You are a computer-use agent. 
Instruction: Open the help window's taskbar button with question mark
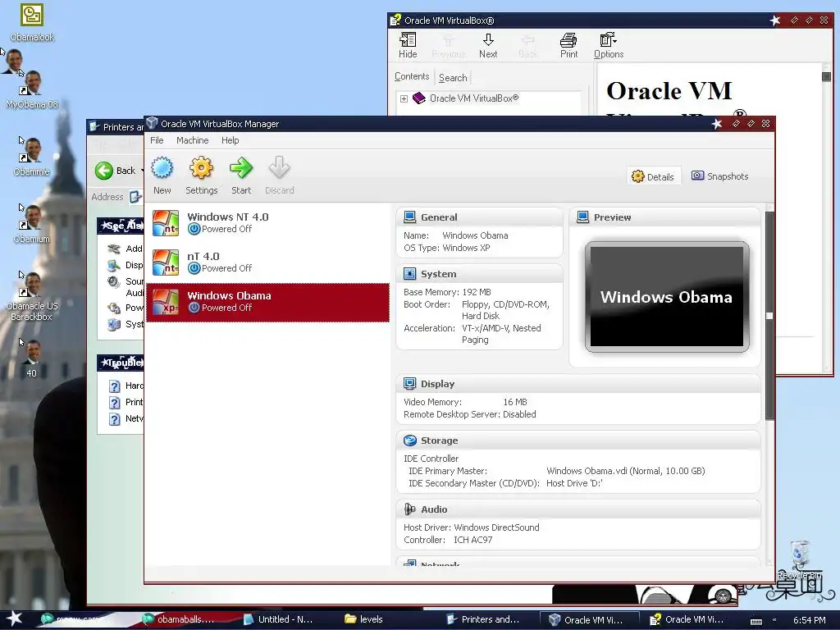coord(688,619)
